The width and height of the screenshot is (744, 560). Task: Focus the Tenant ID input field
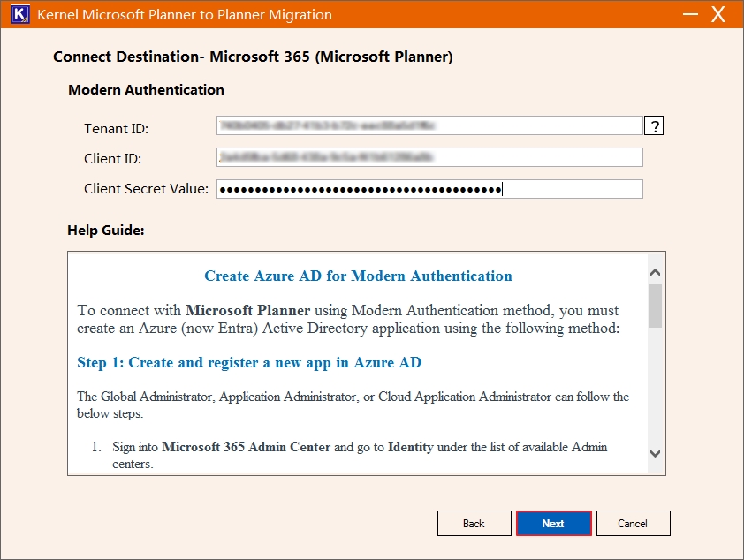pos(429,125)
